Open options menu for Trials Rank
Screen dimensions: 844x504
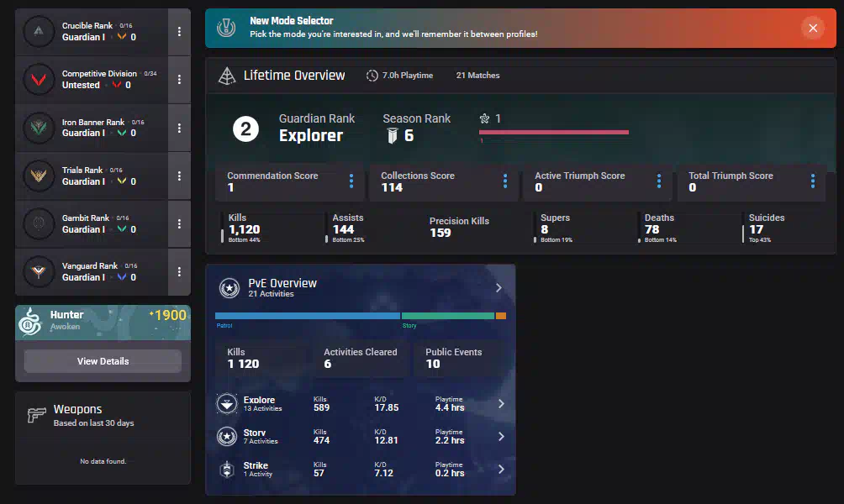coord(179,176)
